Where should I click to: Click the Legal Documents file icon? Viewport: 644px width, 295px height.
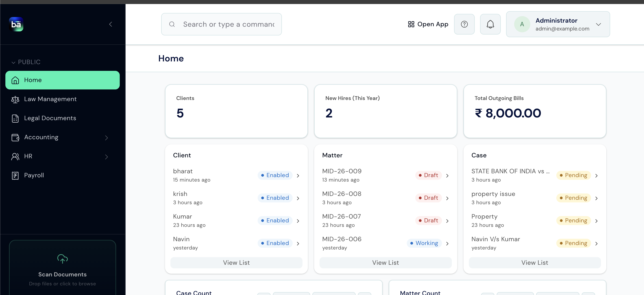[15, 118]
